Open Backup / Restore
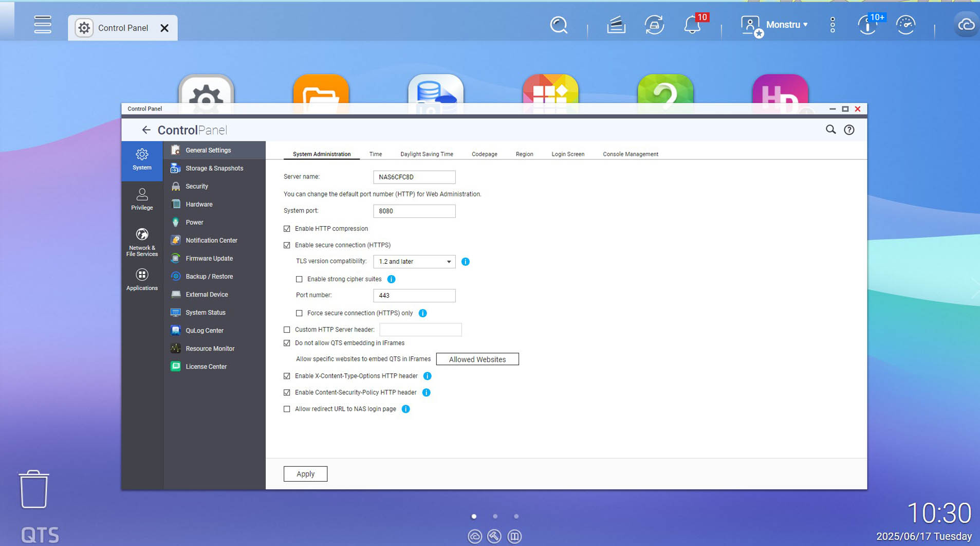 [214, 276]
